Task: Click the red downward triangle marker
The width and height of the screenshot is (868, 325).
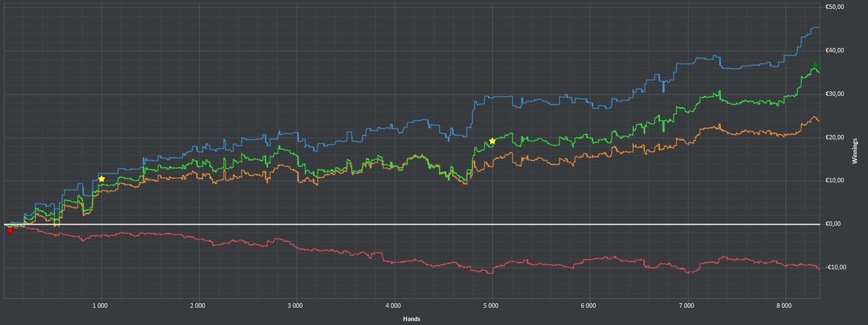Action: (x=9, y=231)
